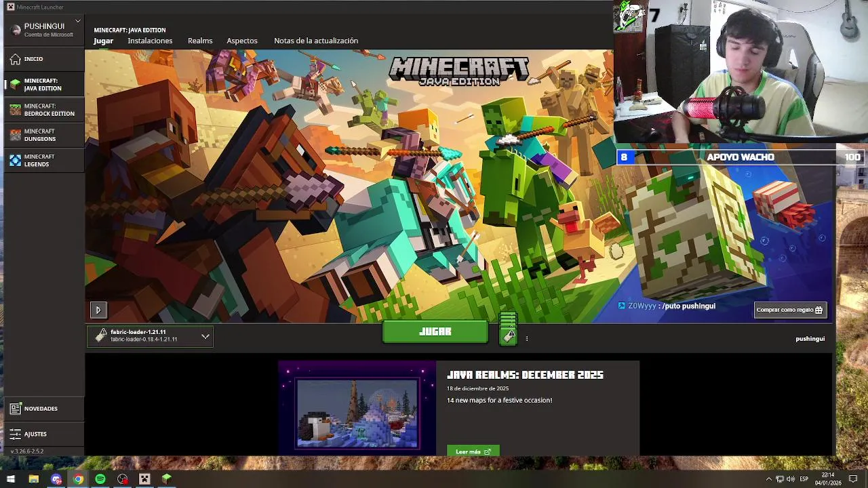Image resolution: width=868 pixels, height=488 pixels.
Task: Open the Inicio home section
Action: tap(44, 59)
